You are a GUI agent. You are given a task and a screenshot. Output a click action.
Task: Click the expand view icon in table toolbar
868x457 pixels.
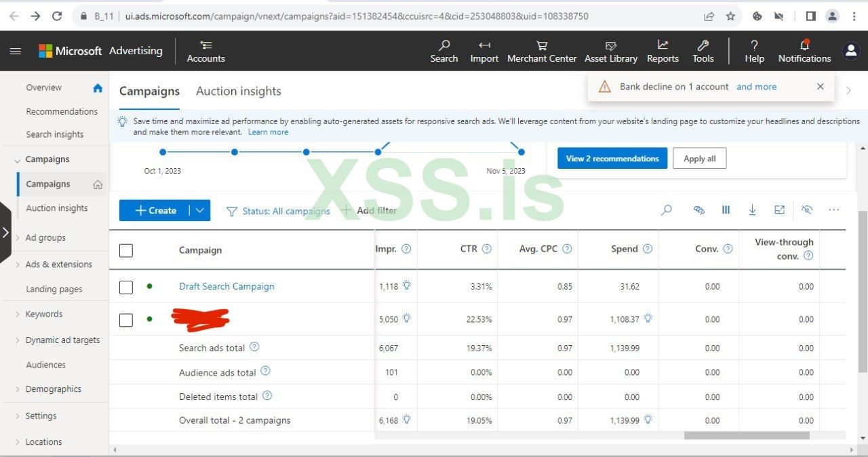point(779,210)
